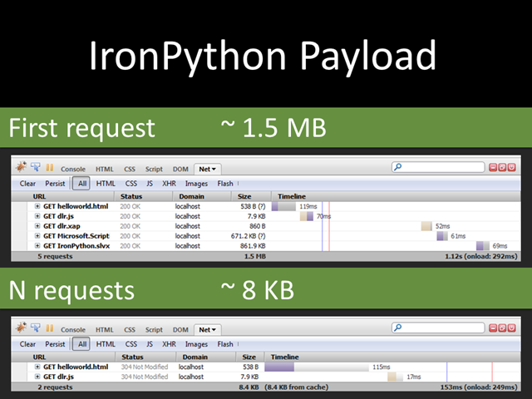This screenshot has width=532, height=399.
Task: Expand GET helloworld.html row with 304 Not Modified
Action: (37, 367)
